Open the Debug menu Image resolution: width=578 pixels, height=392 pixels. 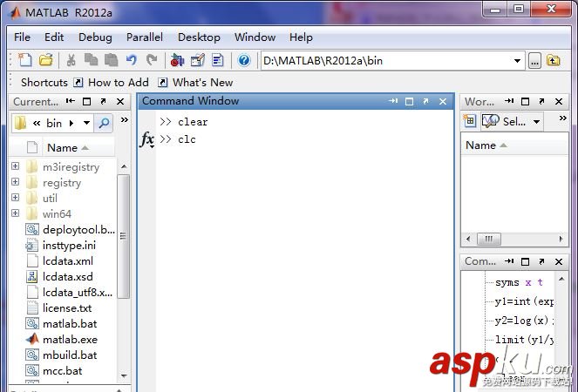[x=95, y=37]
